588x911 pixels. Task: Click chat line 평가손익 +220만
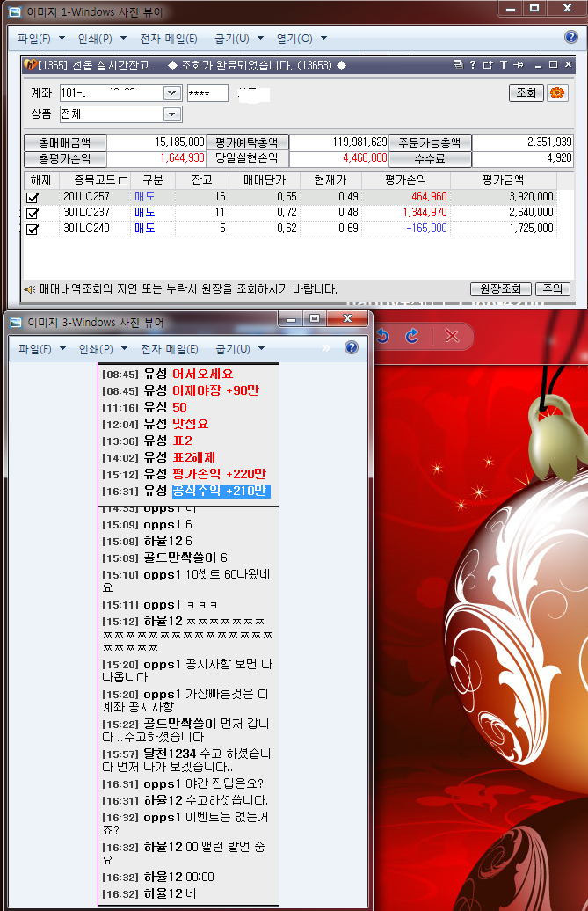point(220,474)
